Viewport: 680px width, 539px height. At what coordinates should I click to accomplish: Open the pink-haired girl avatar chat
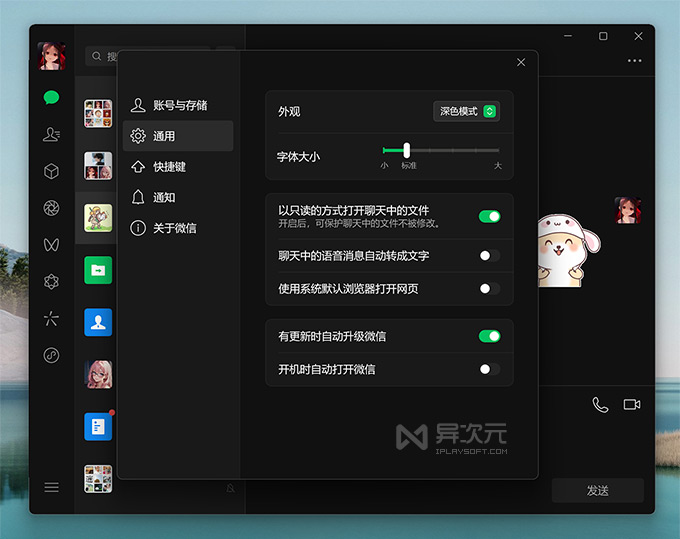click(x=100, y=374)
